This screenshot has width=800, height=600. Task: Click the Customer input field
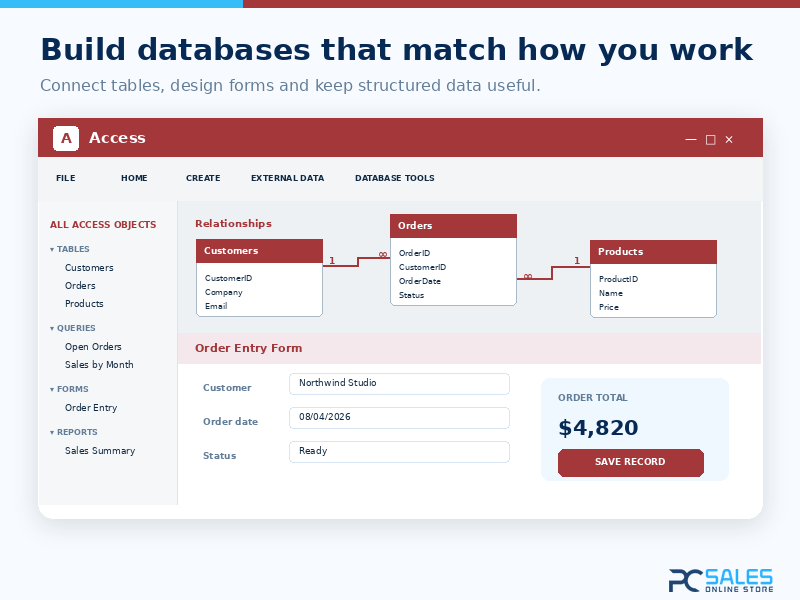[399, 384]
